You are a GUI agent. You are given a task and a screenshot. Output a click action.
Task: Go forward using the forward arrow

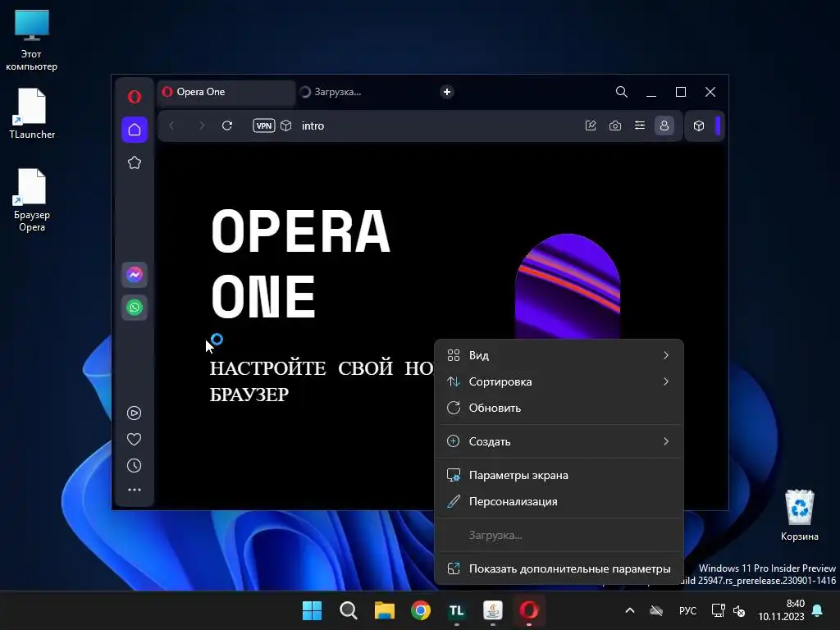pos(202,126)
